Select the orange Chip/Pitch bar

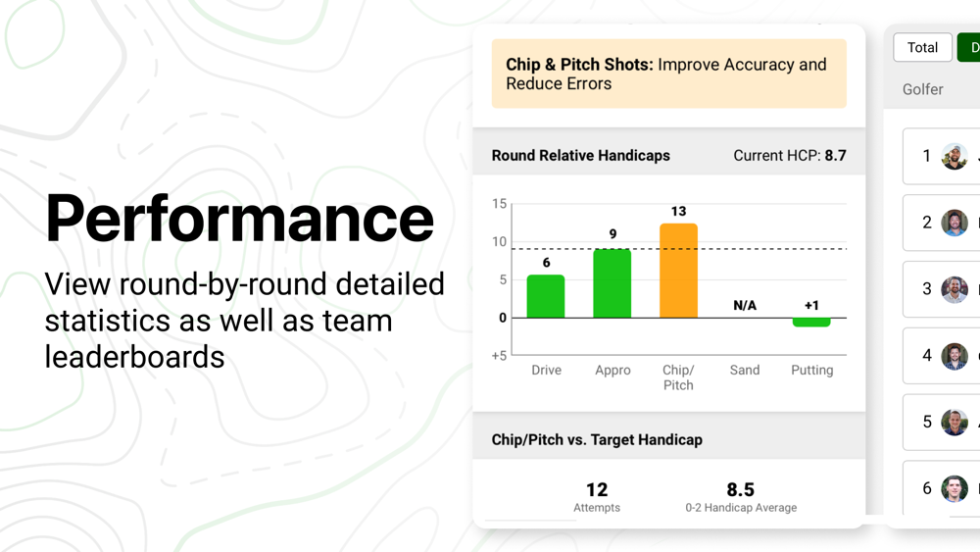(678, 271)
